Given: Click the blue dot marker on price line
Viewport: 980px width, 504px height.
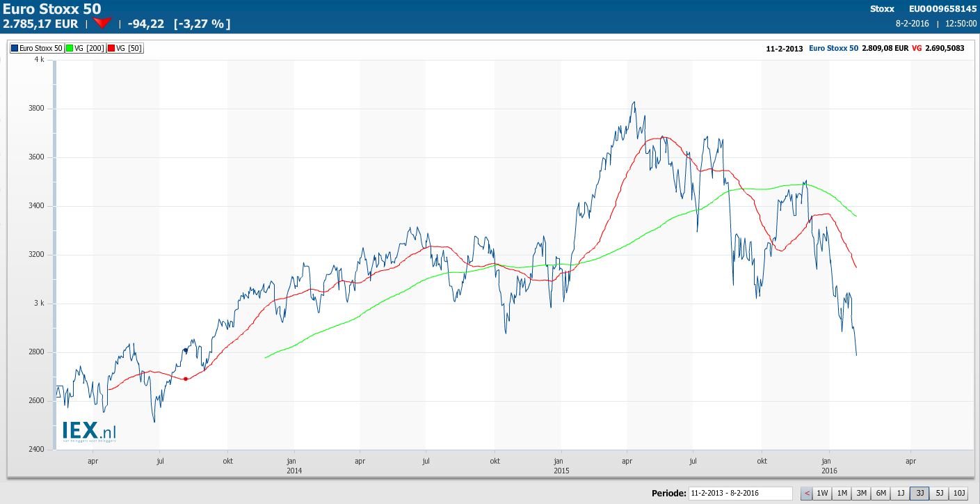Looking at the screenshot, I should tap(186, 350).
